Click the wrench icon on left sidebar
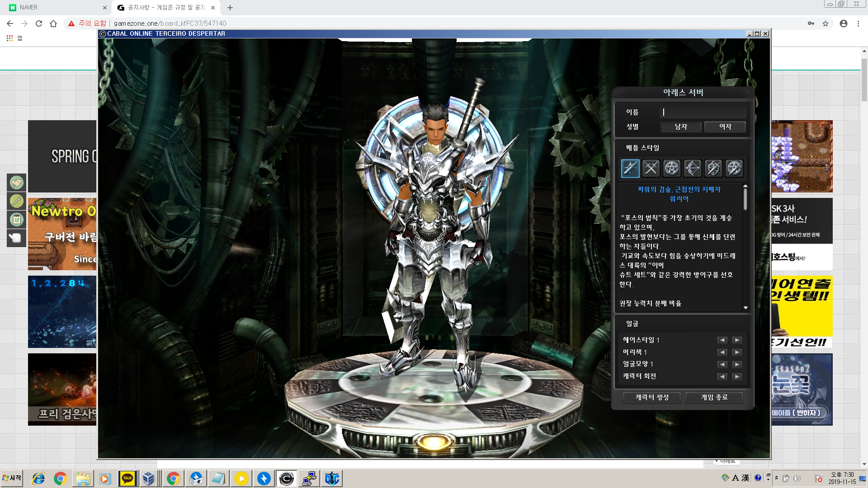The width and height of the screenshot is (868, 488). click(x=17, y=201)
